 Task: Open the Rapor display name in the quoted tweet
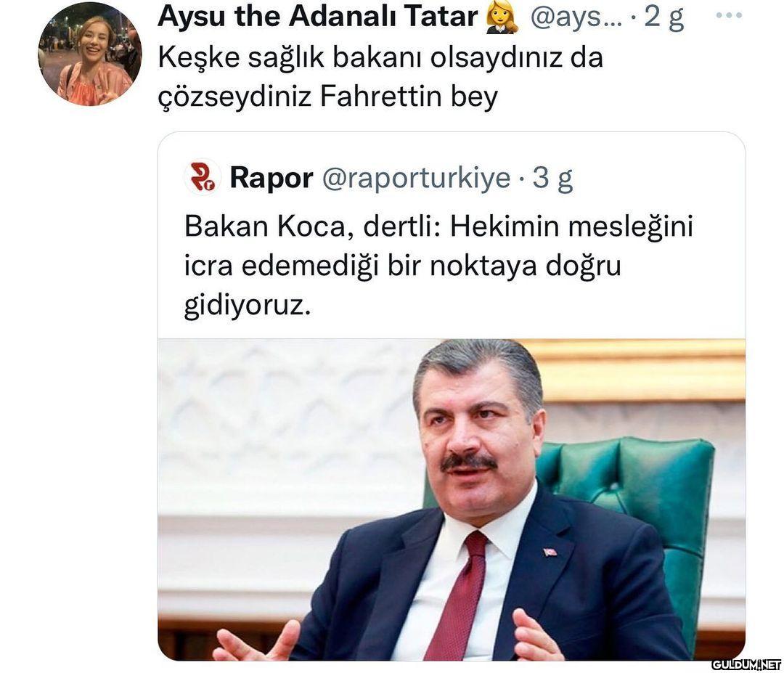point(271,177)
